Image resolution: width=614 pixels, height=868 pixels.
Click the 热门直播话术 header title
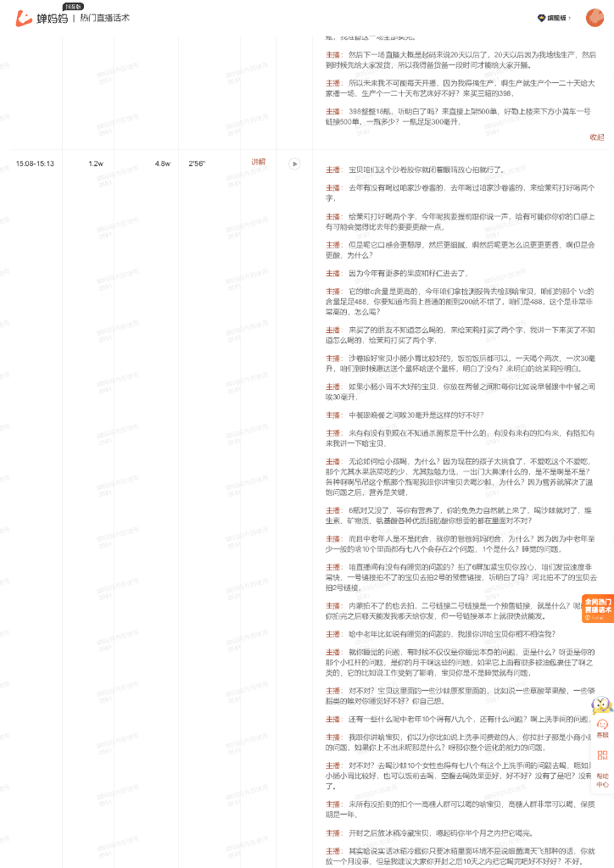[x=104, y=18]
